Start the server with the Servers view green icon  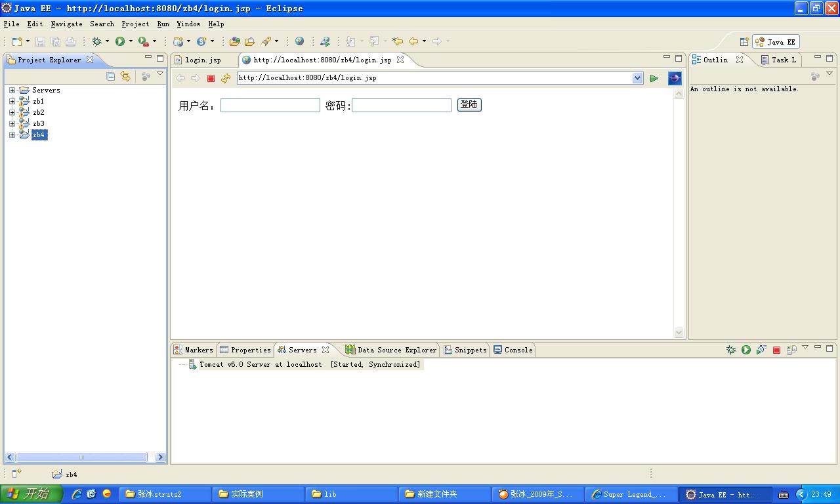tap(746, 350)
